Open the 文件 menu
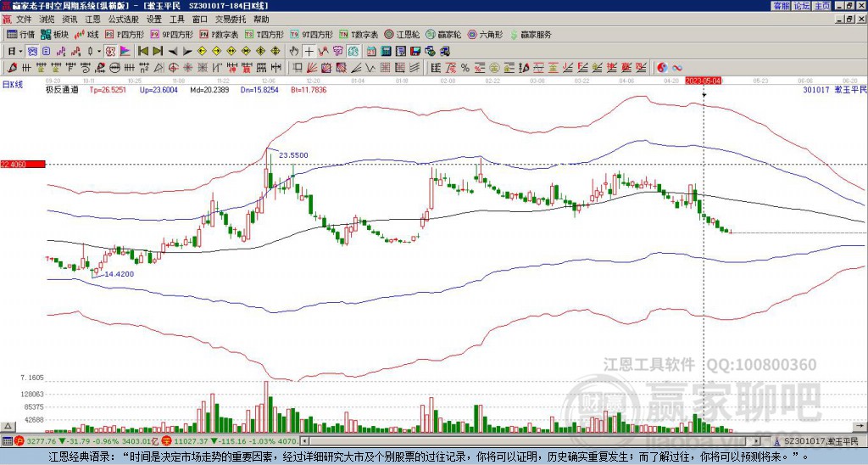Screen dimensions: 868x465 24,20
